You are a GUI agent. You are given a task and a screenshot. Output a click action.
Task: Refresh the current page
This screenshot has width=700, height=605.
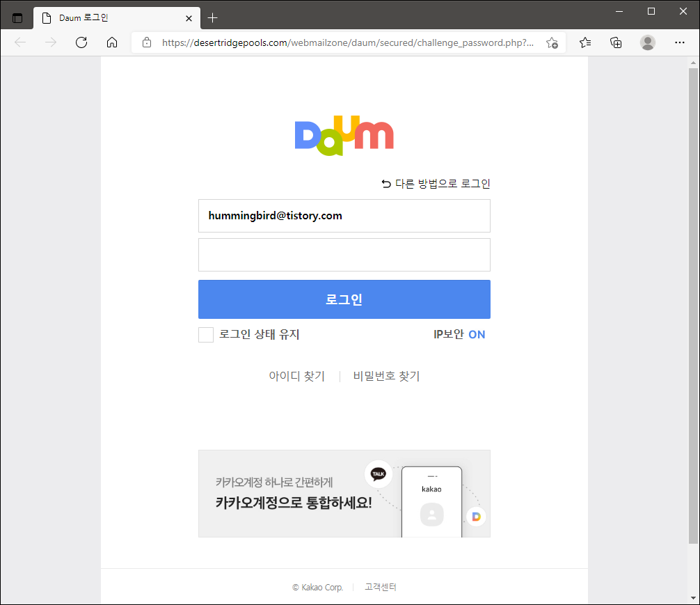(x=81, y=42)
